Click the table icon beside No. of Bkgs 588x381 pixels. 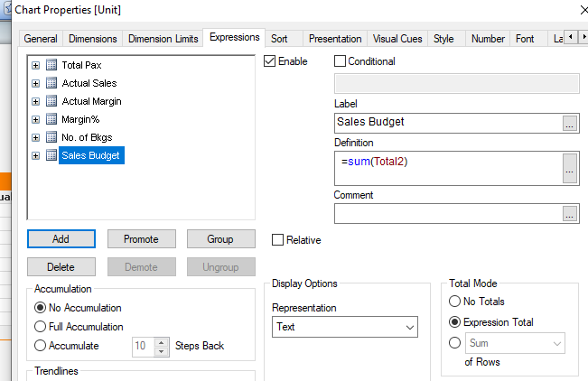click(x=51, y=137)
